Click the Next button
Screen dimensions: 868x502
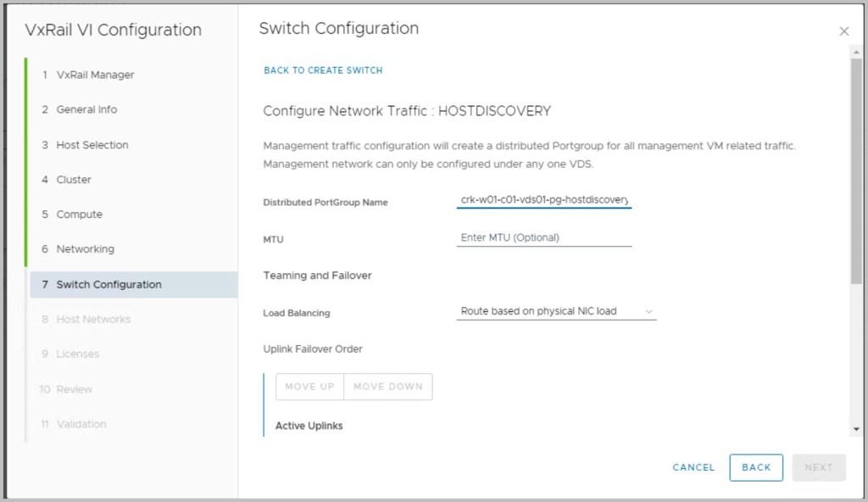[818, 467]
